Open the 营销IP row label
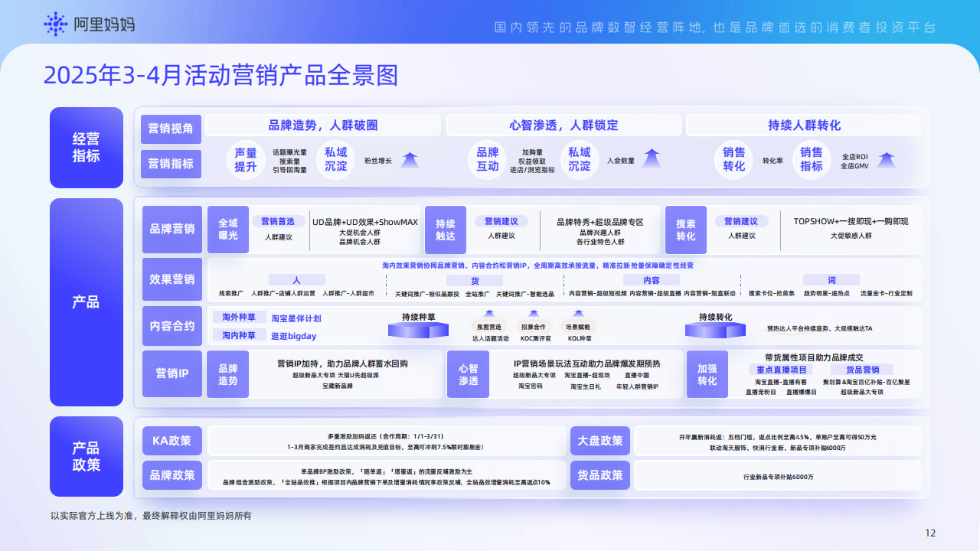The image size is (980, 551). click(x=172, y=373)
